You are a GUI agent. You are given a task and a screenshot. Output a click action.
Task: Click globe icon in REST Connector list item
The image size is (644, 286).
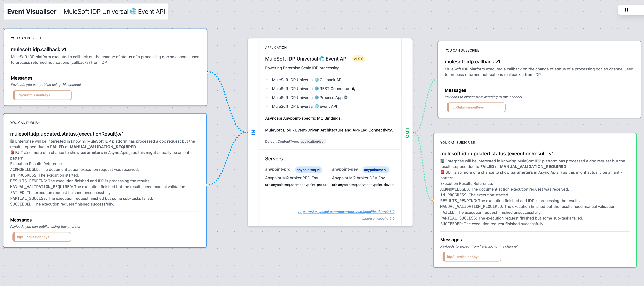tap(316, 89)
